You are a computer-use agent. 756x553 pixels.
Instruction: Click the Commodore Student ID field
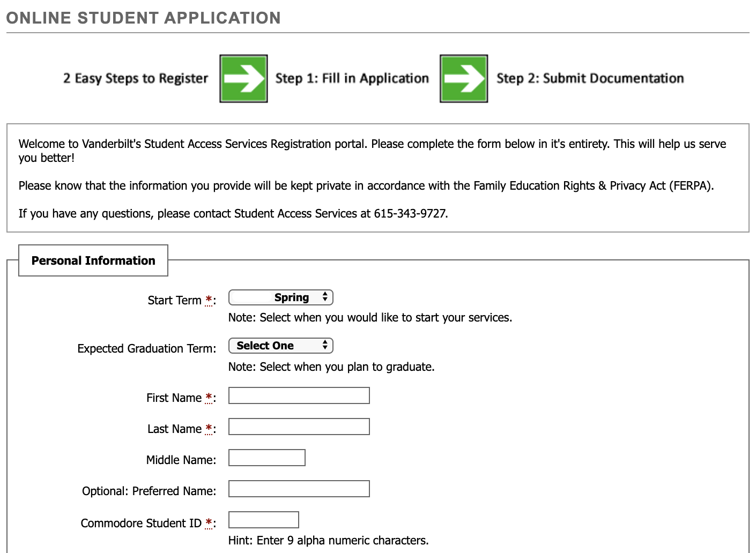263,519
